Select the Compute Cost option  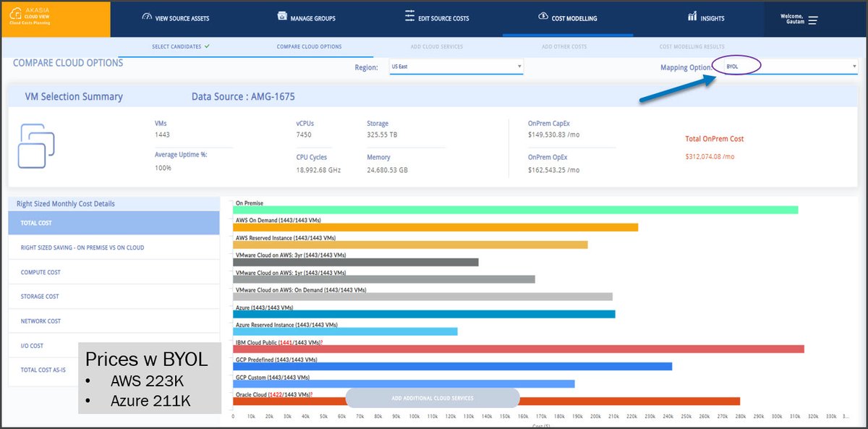point(114,272)
